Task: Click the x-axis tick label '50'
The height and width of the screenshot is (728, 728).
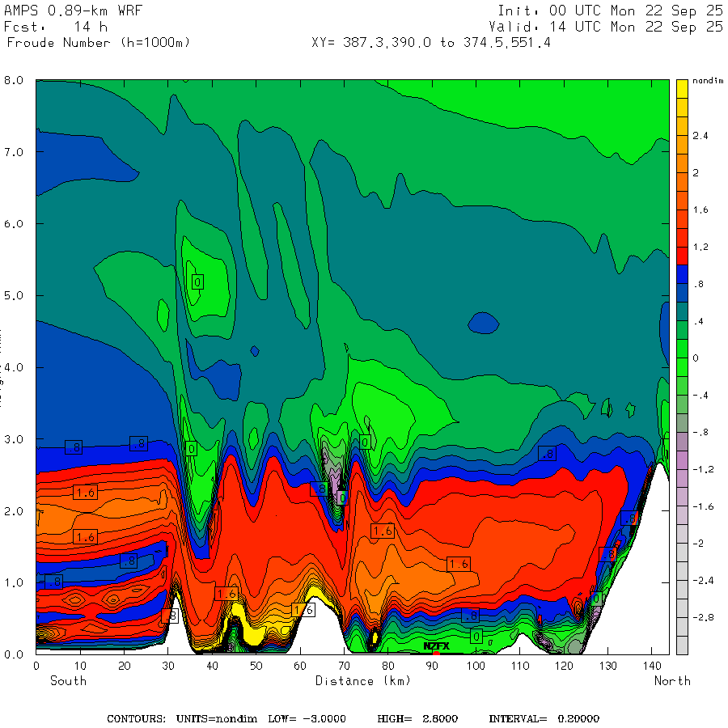Action: coord(256,666)
